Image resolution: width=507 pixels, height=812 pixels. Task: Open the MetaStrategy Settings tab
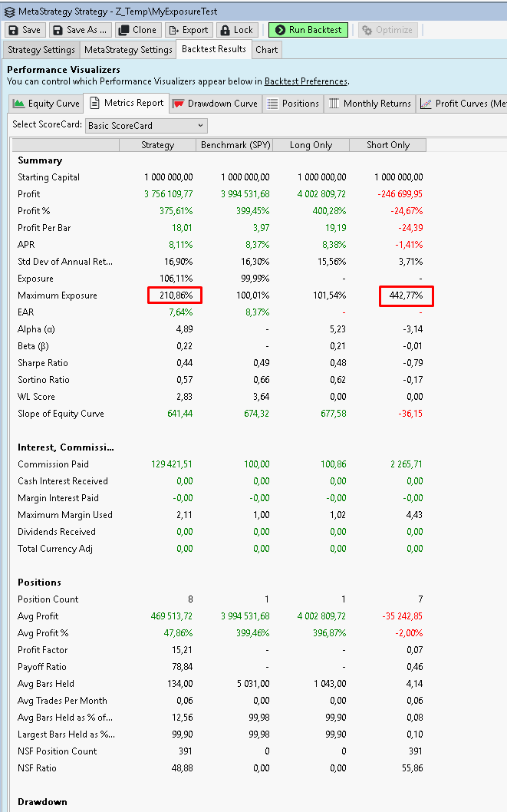(x=128, y=50)
